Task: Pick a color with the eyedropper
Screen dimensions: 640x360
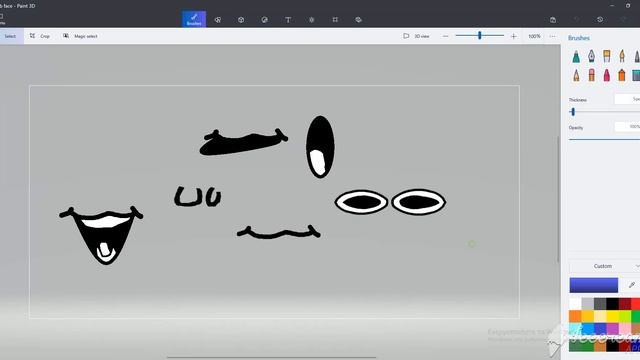Action: (631, 285)
